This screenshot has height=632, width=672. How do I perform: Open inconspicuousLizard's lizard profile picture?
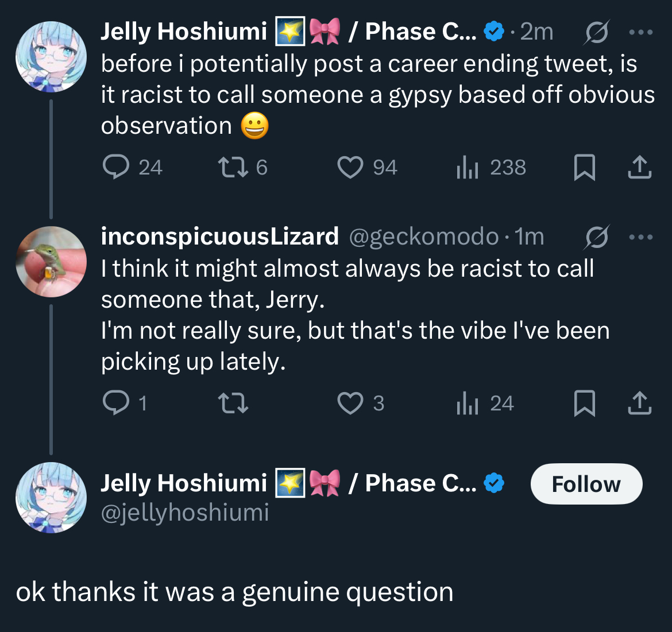51,262
